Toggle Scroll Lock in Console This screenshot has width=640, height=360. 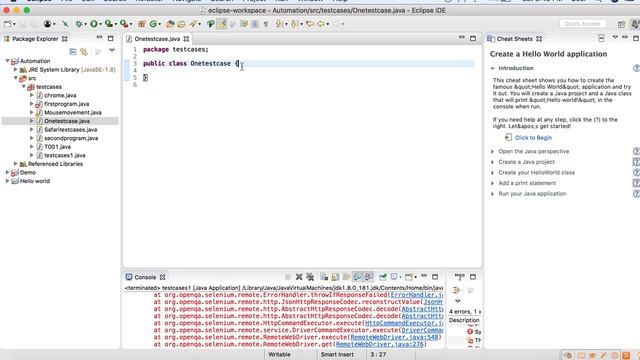[335, 277]
